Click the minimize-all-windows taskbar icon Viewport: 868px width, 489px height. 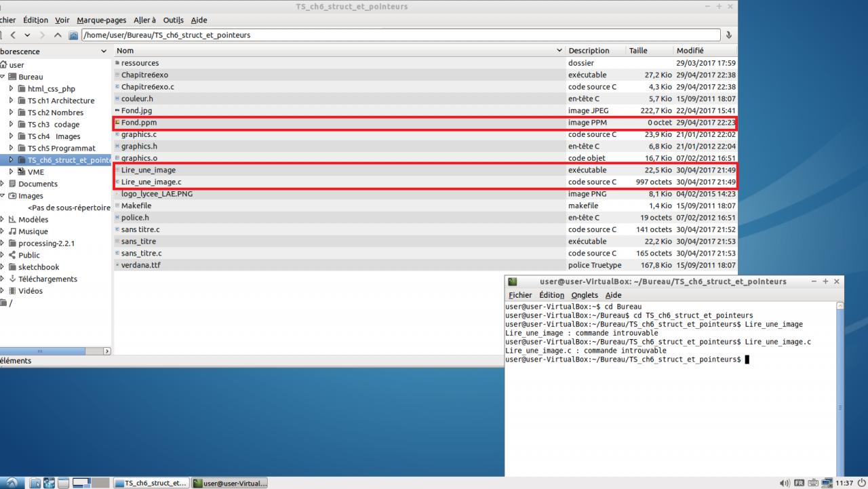pyautogui.click(x=63, y=483)
